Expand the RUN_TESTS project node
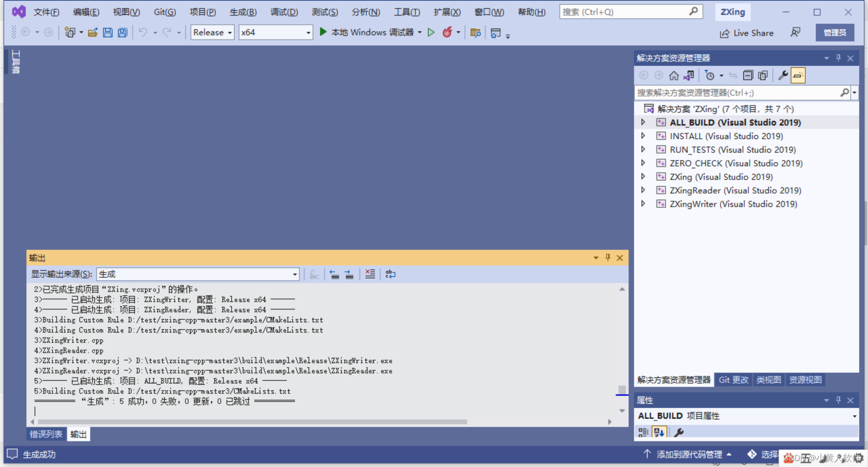The image size is (868, 467). coord(643,149)
